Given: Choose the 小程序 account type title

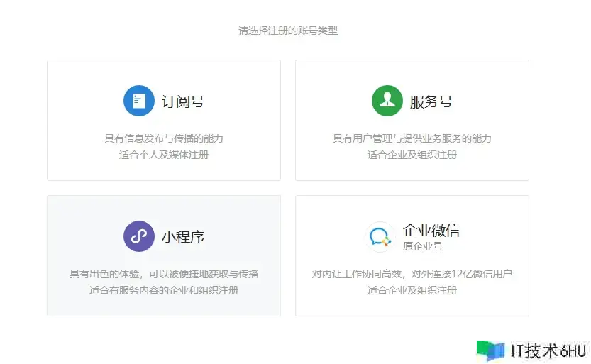Looking at the screenshot, I should [183, 237].
